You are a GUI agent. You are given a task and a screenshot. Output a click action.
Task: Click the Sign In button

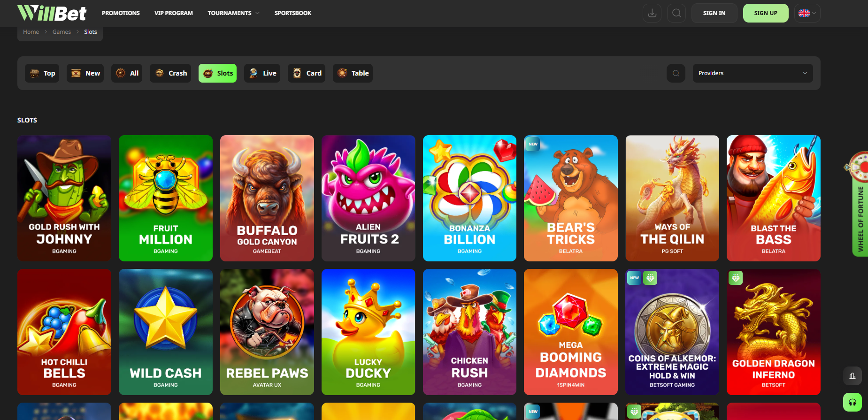[714, 13]
